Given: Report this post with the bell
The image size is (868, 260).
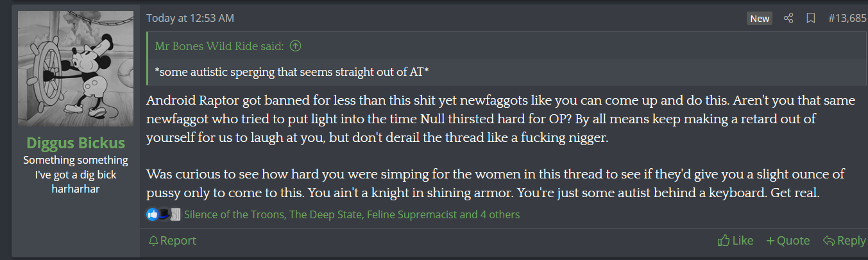Looking at the screenshot, I should [172, 241].
